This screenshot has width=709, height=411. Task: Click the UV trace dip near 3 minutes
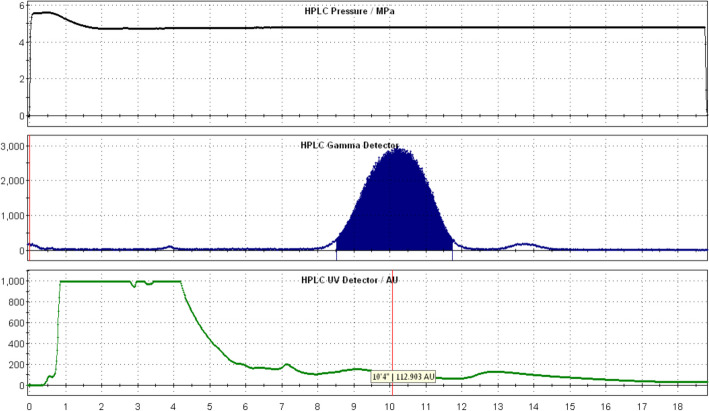[135, 286]
